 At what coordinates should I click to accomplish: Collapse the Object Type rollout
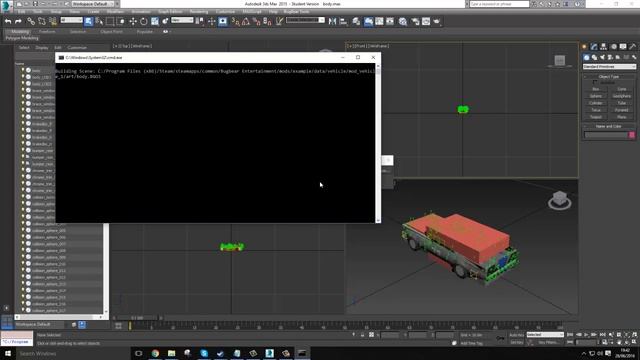[609, 77]
